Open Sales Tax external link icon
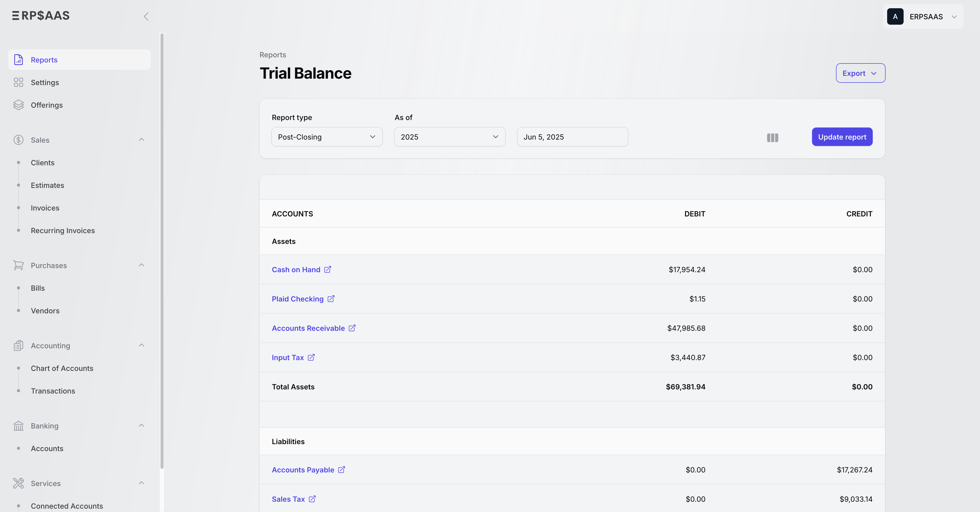The width and height of the screenshot is (980, 512). point(312,499)
